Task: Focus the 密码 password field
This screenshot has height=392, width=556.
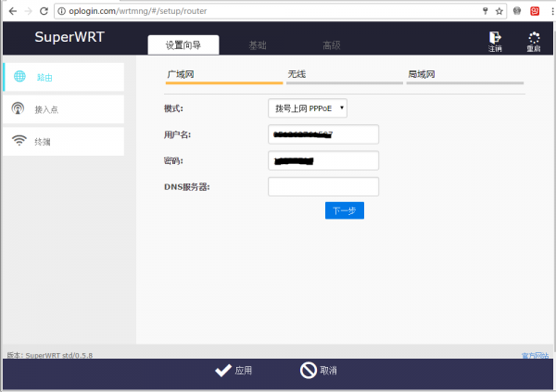Action: point(323,160)
